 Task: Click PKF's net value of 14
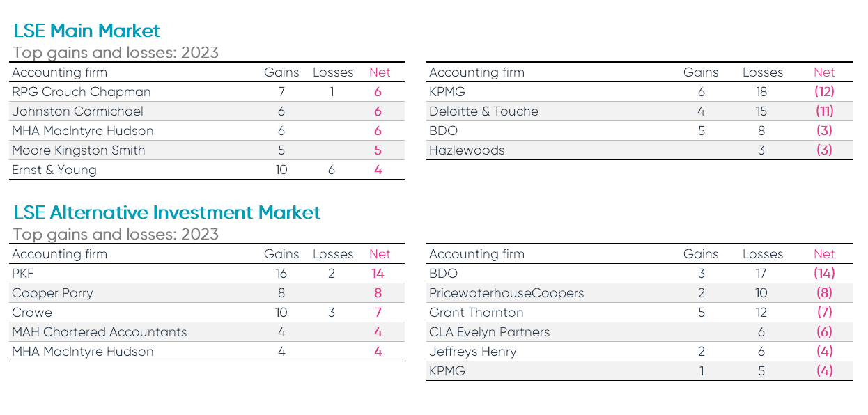(x=378, y=274)
